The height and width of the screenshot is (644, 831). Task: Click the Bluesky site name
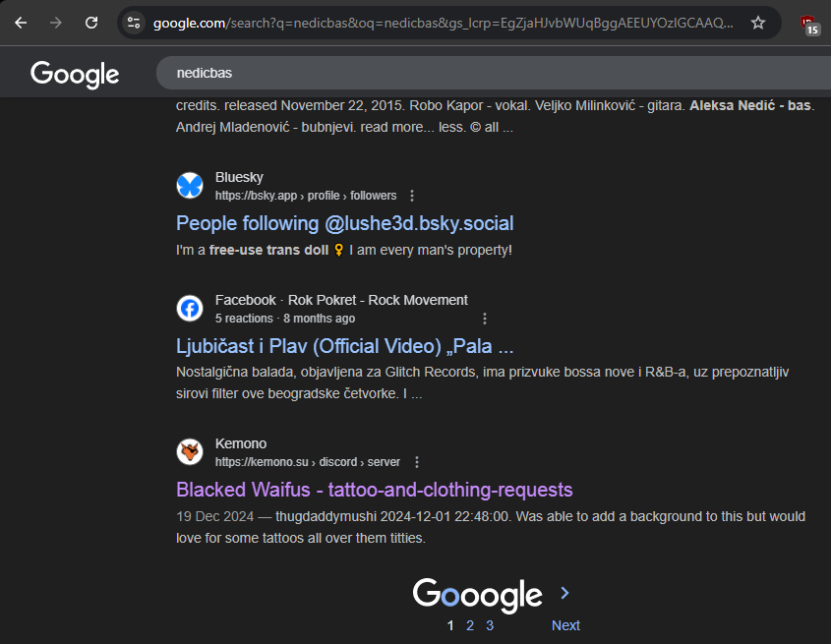tap(239, 177)
